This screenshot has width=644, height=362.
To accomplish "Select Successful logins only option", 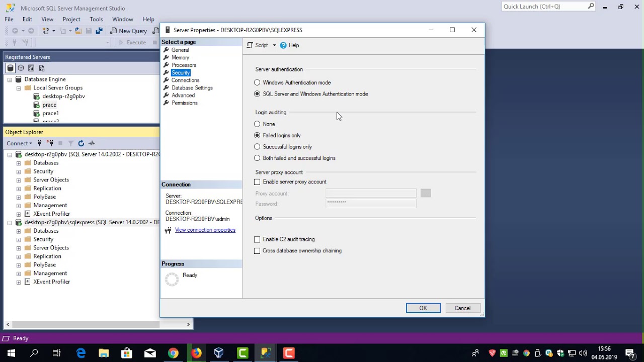I will 257,147.
